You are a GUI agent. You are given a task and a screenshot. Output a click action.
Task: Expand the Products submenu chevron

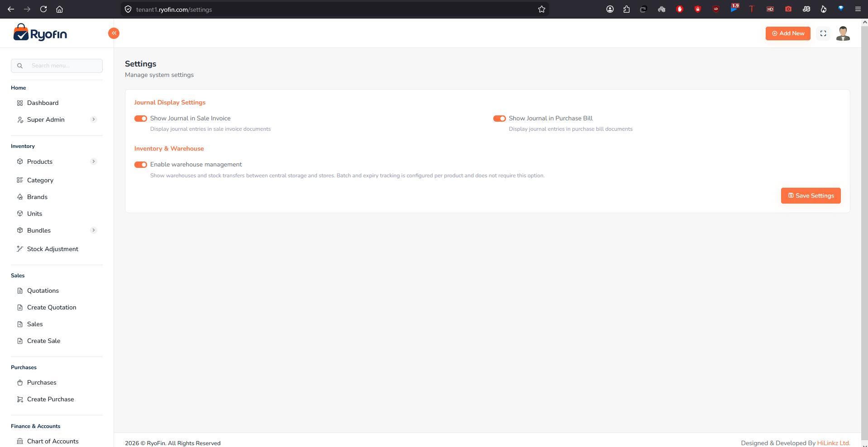coord(94,162)
